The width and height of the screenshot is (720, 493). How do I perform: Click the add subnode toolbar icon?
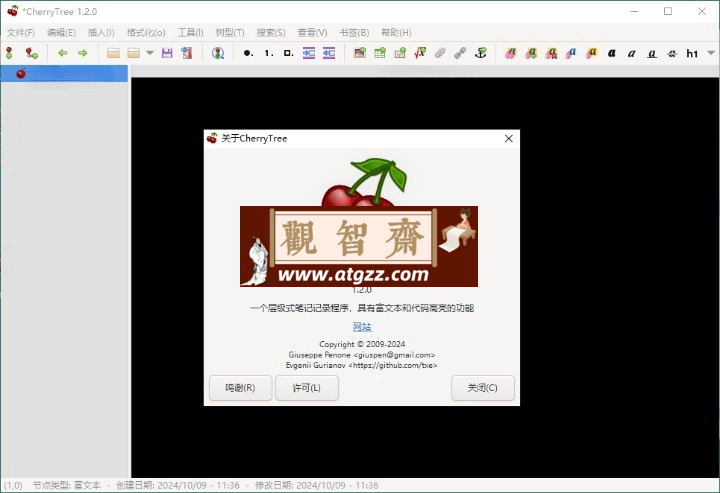pos(31,53)
